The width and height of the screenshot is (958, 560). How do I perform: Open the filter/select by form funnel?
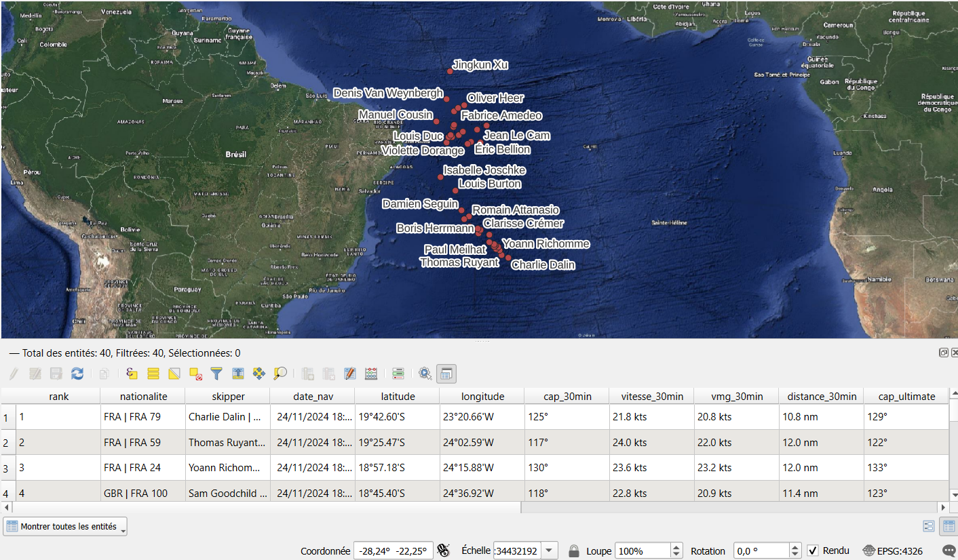click(x=216, y=374)
